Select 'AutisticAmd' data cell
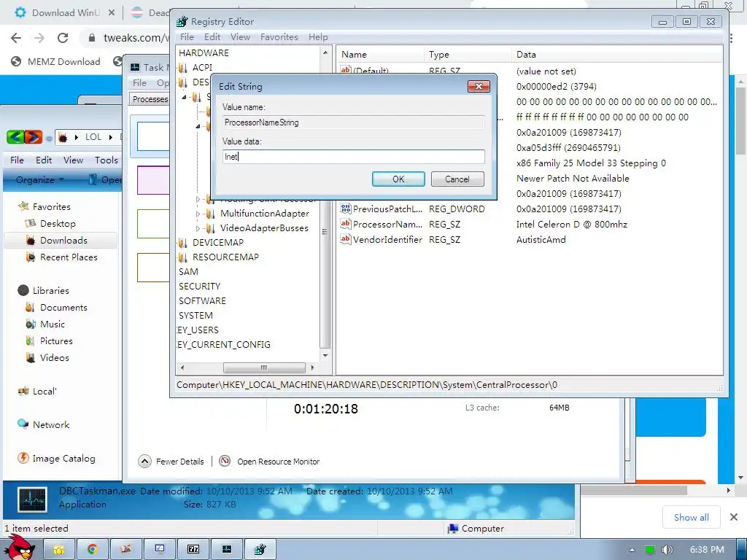Image resolution: width=747 pixels, height=560 pixels. 541,239
